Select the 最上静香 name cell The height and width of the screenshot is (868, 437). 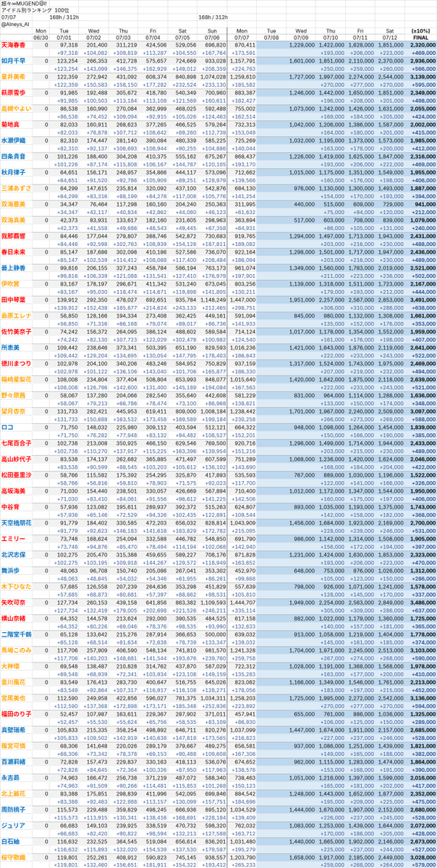coord(15,266)
